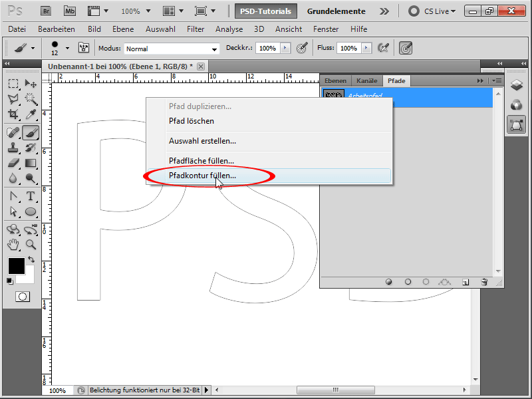Toggle Quick Mask mode
Screen dimensions: 532x399
coord(23,297)
